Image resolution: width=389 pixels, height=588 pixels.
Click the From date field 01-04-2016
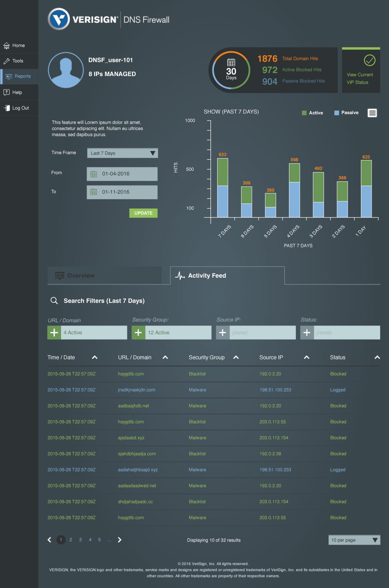122,174
